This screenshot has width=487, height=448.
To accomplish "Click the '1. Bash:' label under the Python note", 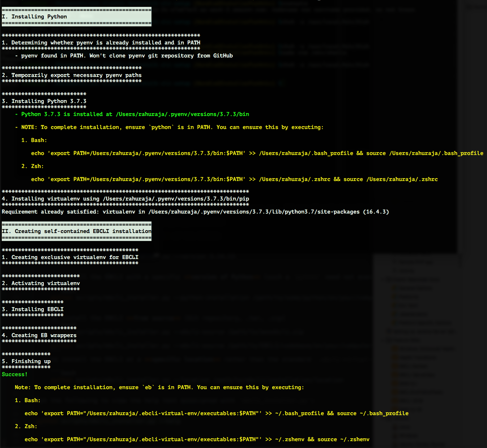I will 34,140.
